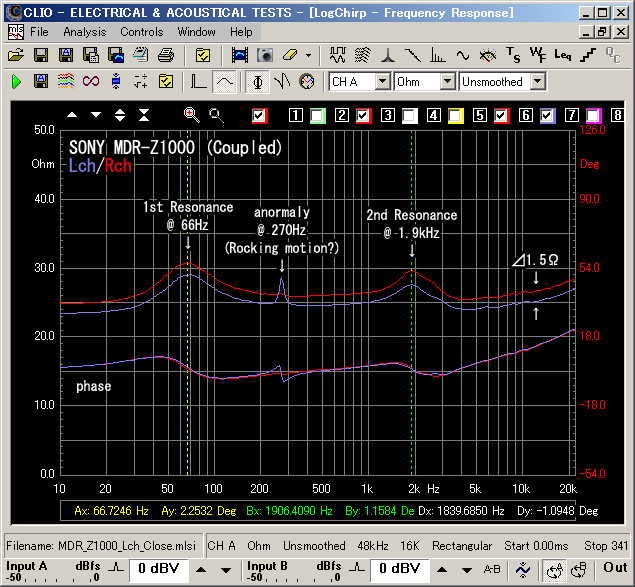Toggle the phase display icon
The width and height of the screenshot is (635, 587).
pos(258,82)
